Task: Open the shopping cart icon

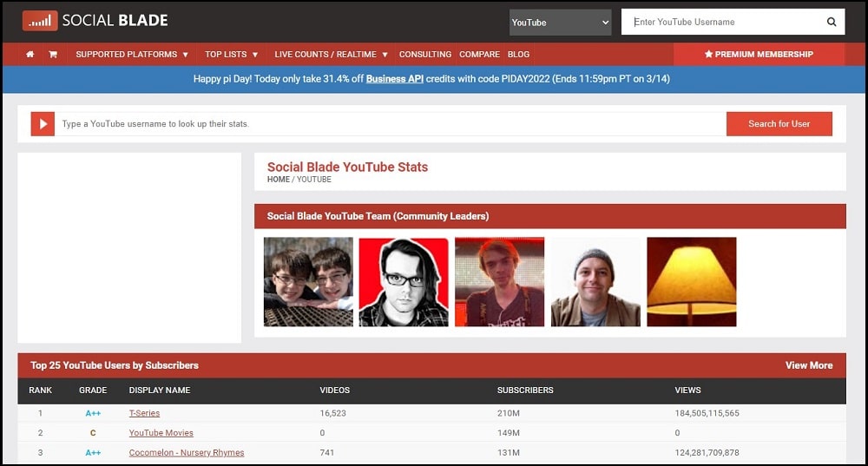Action: [53, 55]
